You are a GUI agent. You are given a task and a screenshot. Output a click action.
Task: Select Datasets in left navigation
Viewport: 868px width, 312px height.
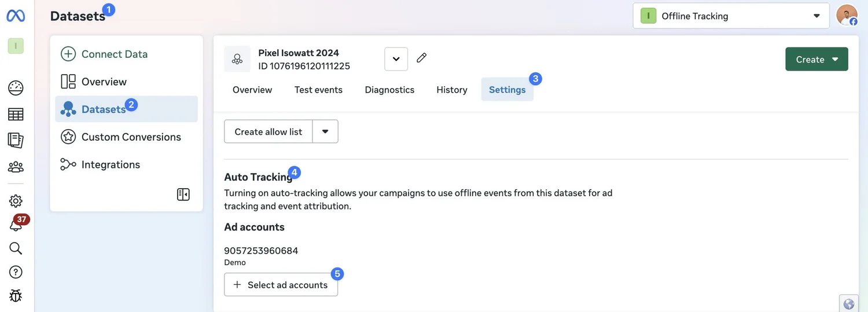click(127, 109)
